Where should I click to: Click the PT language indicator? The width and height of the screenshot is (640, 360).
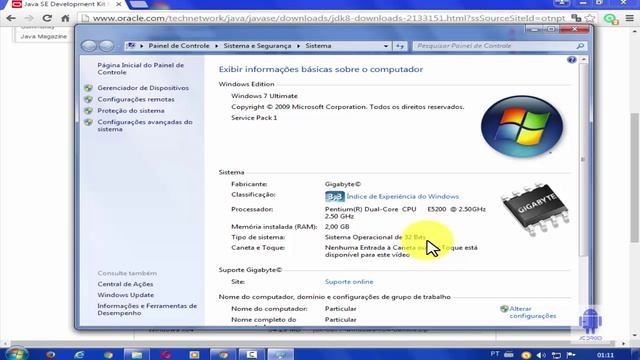pos(495,354)
